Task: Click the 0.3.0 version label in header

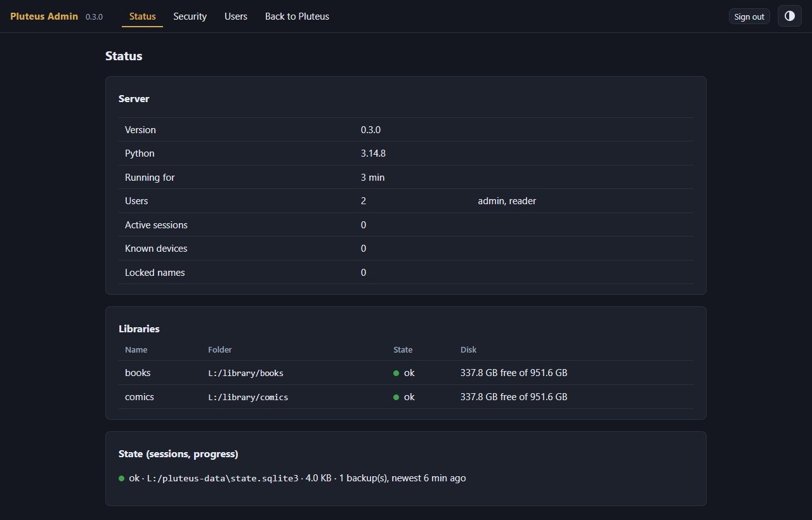Action: pos(94,17)
